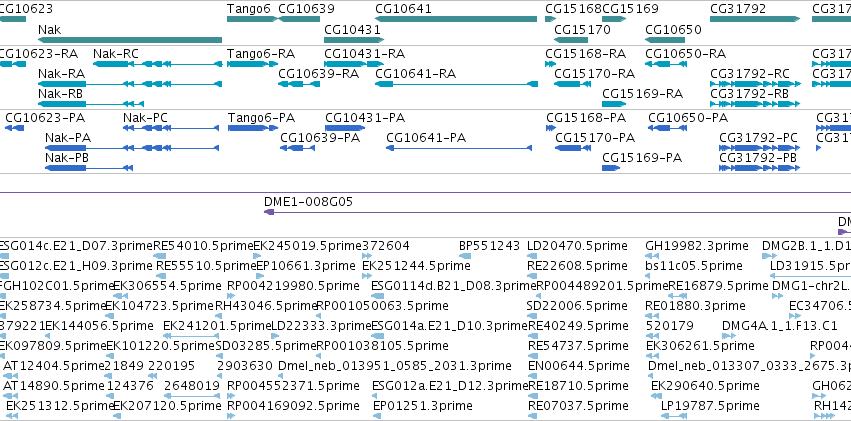Select the BP551243 EST label

pos(490,246)
